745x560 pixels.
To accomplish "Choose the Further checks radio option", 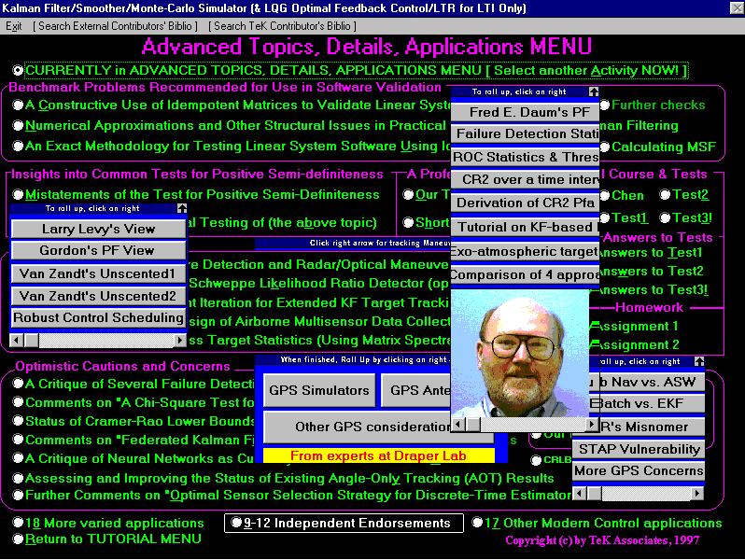I will [605, 105].
